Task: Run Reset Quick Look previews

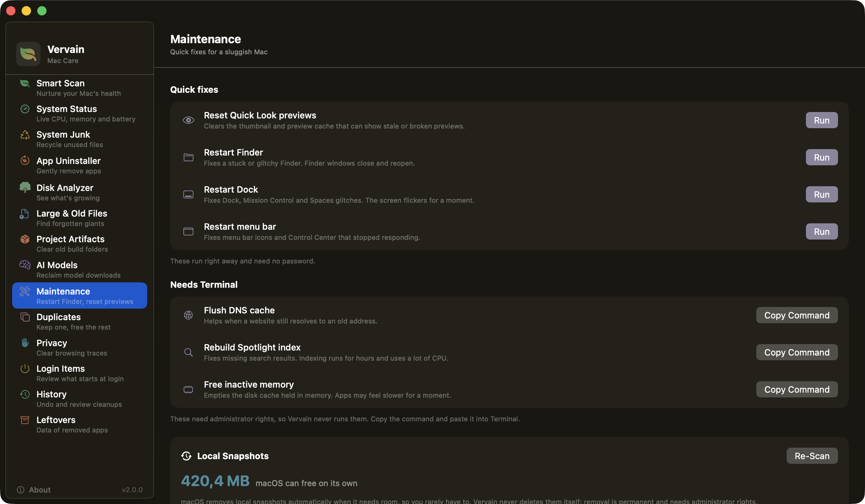Action: tap(822, 120)
